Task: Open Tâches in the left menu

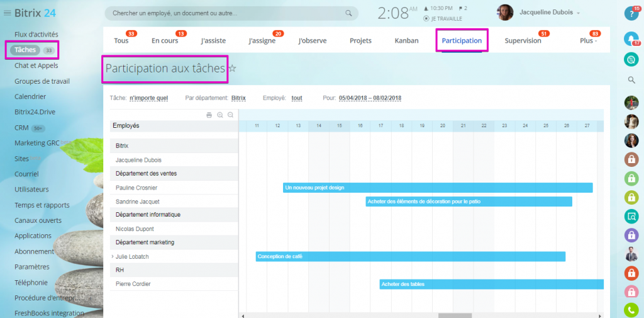Action: point(25,50)
